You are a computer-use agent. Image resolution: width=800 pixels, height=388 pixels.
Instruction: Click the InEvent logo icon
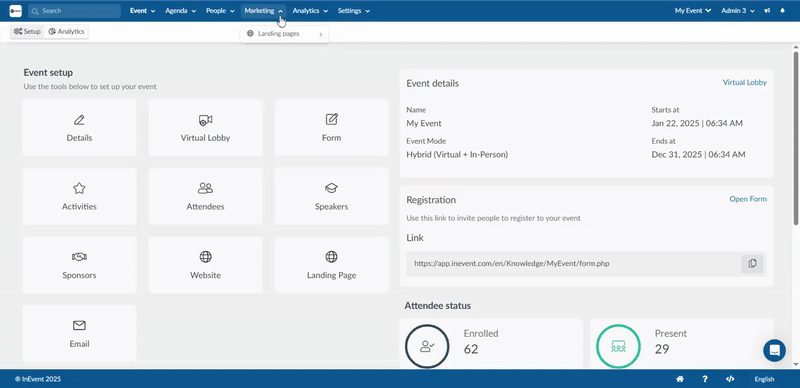coord(15,11)
